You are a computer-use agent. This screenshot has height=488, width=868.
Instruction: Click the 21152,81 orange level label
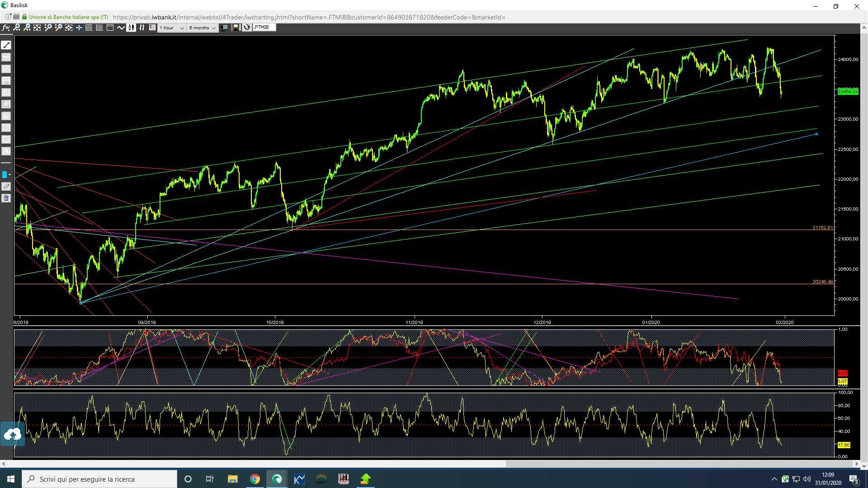[x=822, y=227]
